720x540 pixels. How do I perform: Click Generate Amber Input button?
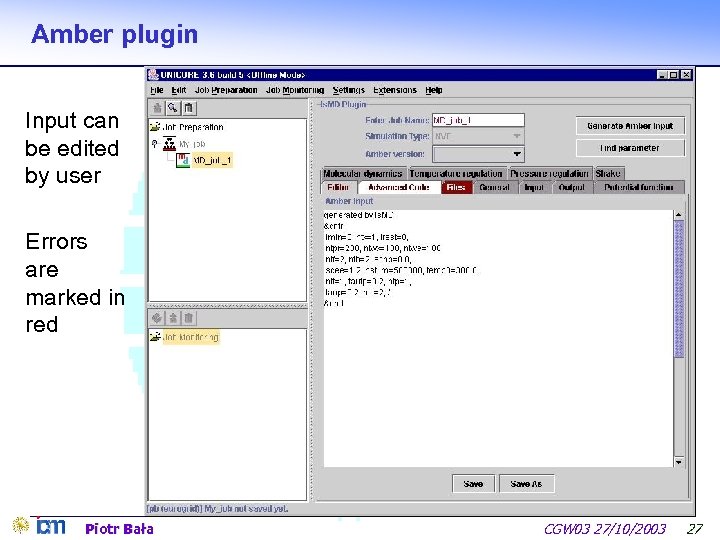(630, 126)
